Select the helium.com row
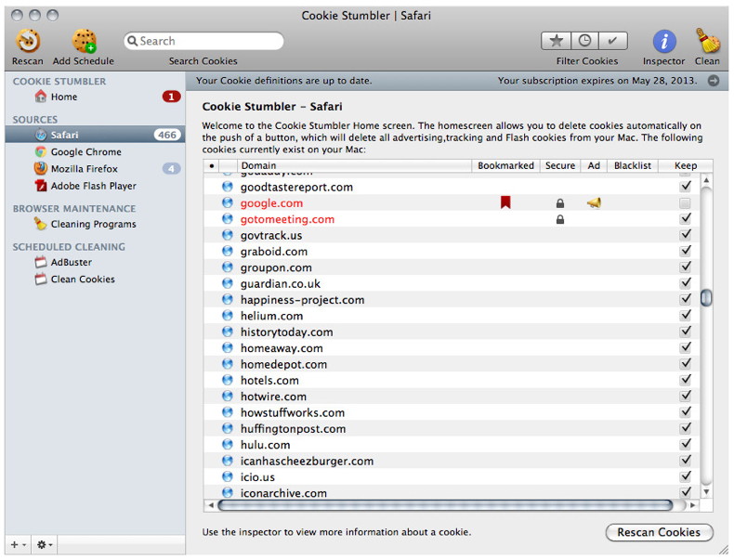This screenshot has width=734, height=560. (x=452, y=316)
